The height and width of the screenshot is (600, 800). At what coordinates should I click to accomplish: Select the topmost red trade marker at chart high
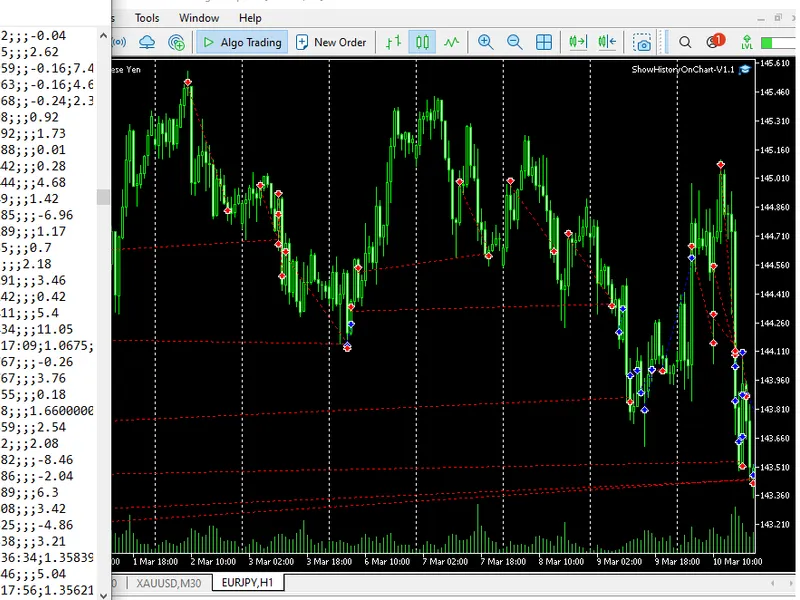coord(188,82)
